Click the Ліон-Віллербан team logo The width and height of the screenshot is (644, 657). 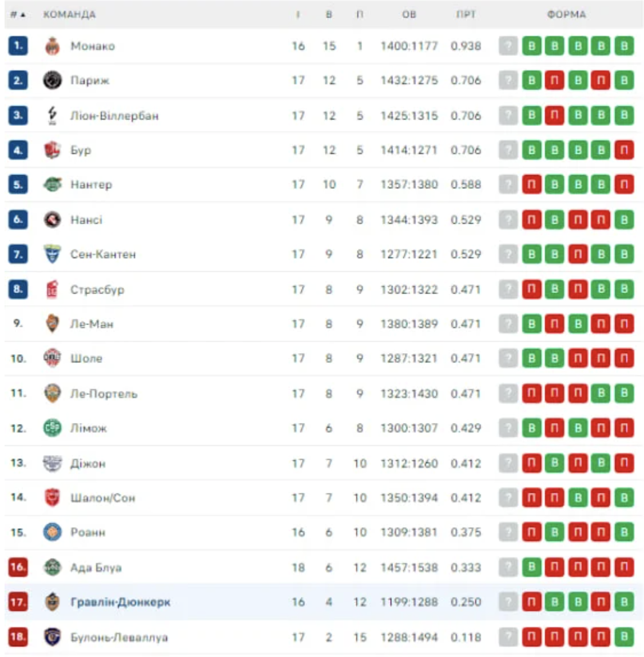point(52,116)
